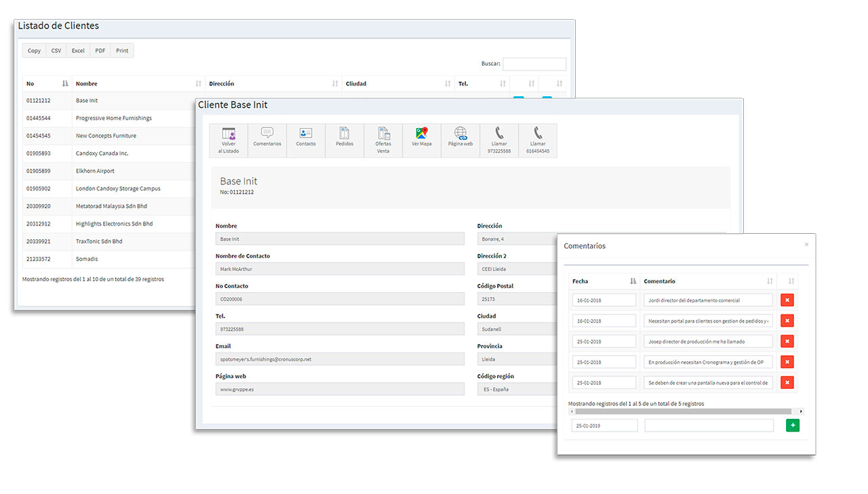
Task: Sort client list by the Dirección column
Action: pyautogui.click(x=273, y=84)
